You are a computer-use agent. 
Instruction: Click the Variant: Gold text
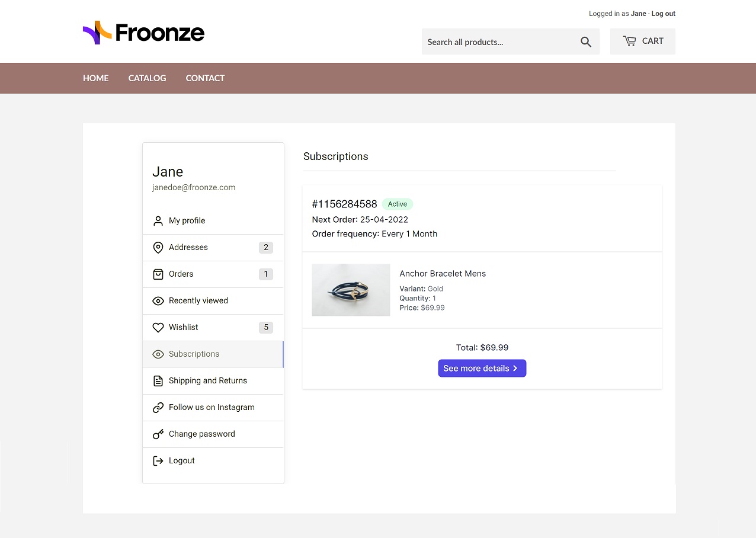[421, 289]
